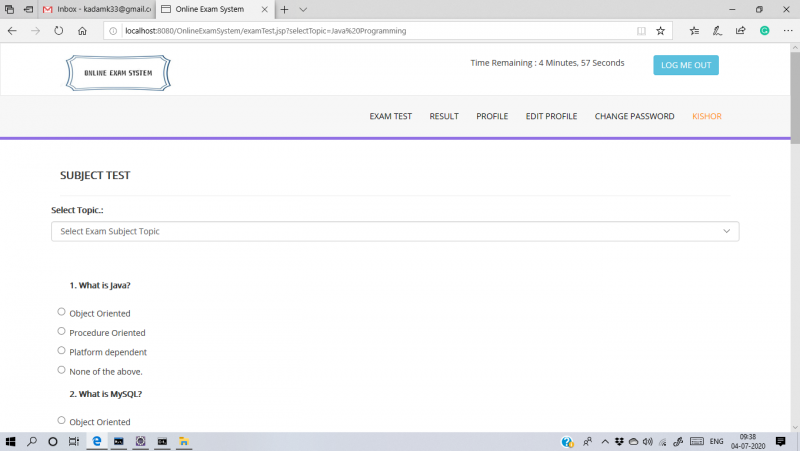Image resolution: width=800 pixels, height=451 pixels.
Task: Open PROFILE menu item
Action: 492,116
